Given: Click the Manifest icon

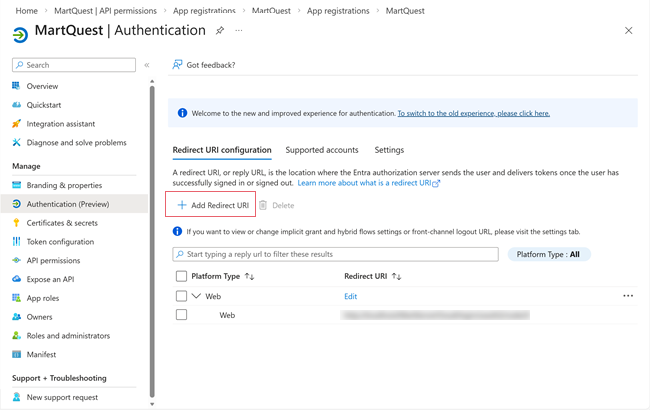Looking at the screenshot, I should coord(16,354).
